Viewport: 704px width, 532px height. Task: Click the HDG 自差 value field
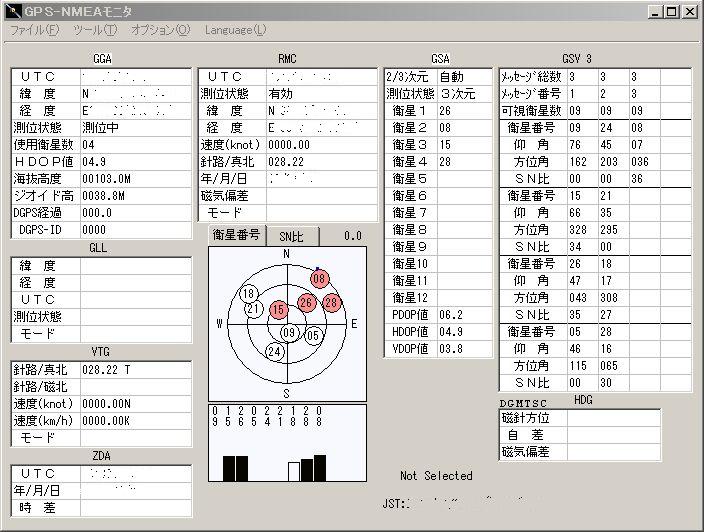click(x=614, y=435)
